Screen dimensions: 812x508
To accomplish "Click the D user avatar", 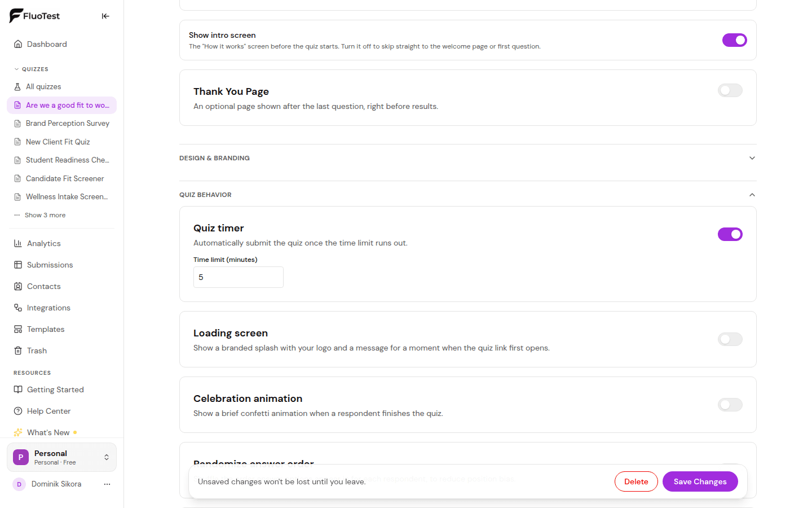I will [x=19, y=484].
